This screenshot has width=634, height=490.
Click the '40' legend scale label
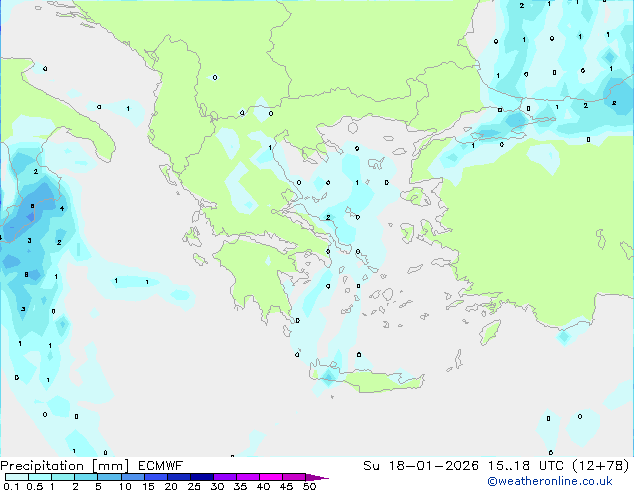coord(263,486)
